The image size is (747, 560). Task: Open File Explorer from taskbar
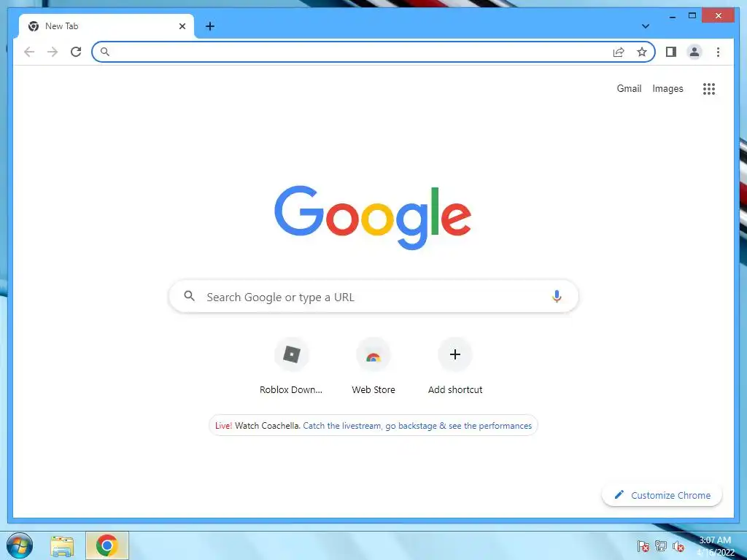pos(62,546)
